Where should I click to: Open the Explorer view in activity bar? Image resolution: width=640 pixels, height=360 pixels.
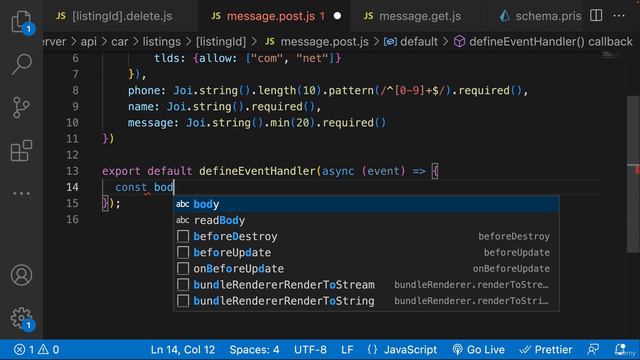[21, 22]
